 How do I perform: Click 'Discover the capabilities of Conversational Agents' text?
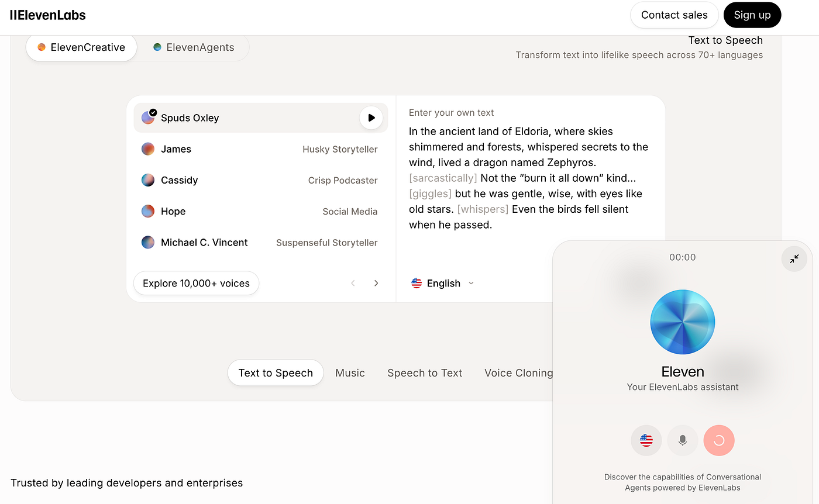(683, 482)
